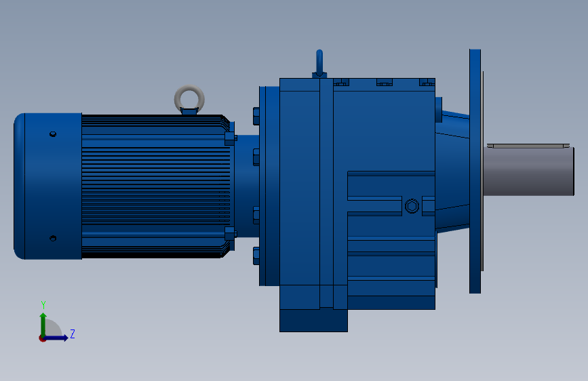Click the red X axis dot at triad origin
Viewport: 588px width, 381px height.
42,338
